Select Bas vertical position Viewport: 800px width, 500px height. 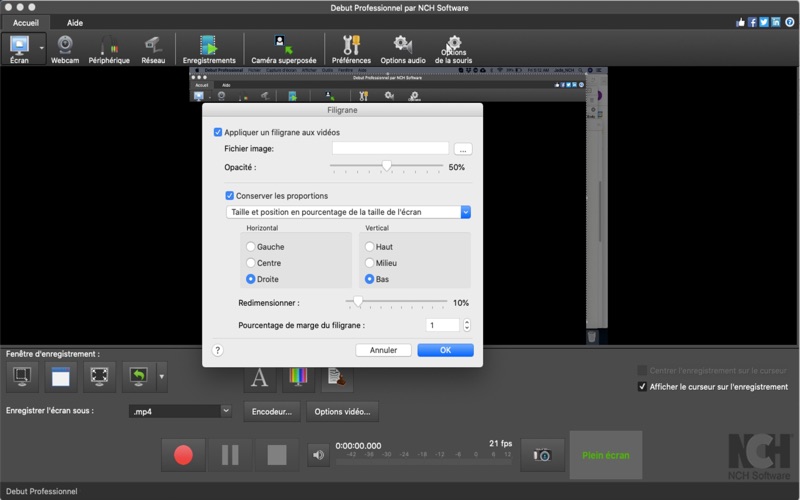369,279
